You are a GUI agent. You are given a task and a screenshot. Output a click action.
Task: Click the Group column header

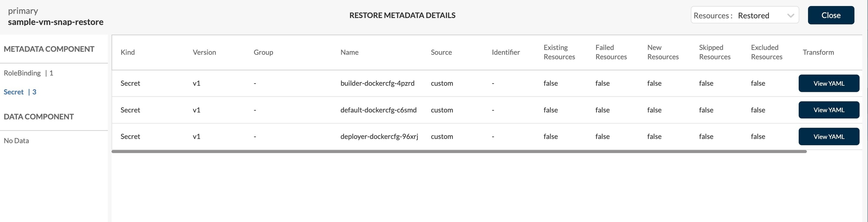[263, 52]
